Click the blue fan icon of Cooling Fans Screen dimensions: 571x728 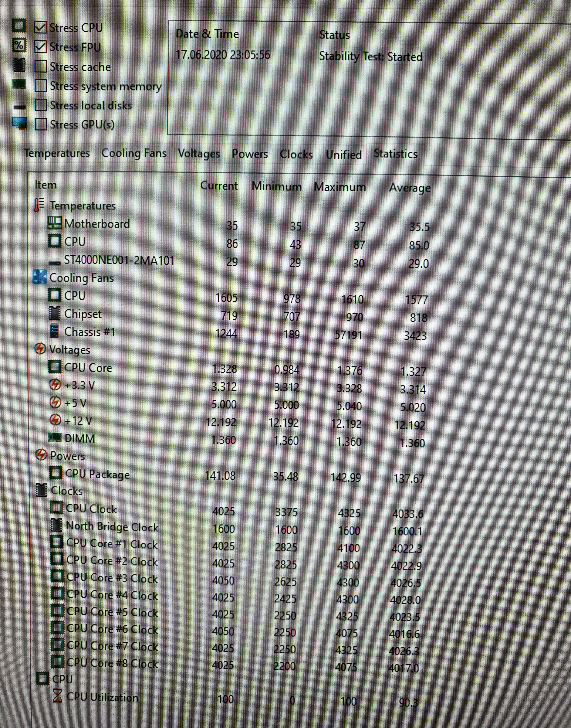point(40,277)
